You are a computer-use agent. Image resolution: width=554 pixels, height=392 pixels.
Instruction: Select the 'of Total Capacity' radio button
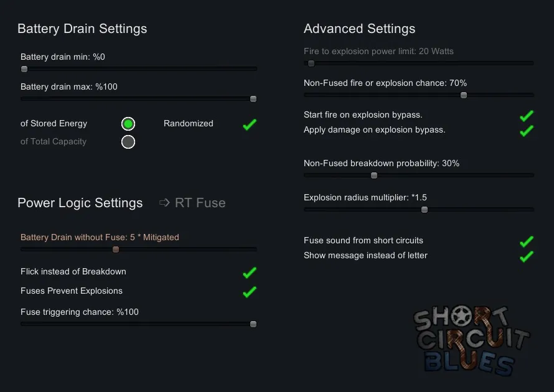[128, 142]
